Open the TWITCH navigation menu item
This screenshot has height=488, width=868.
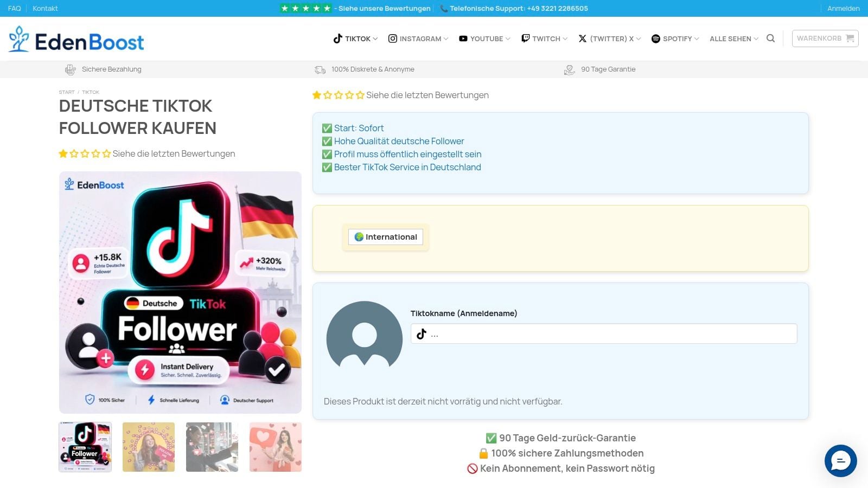[x=545, y=38]
